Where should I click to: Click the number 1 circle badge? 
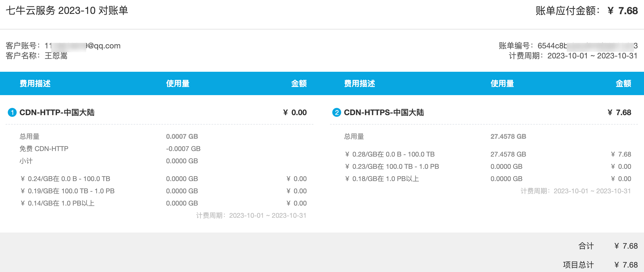pos(12,112)
